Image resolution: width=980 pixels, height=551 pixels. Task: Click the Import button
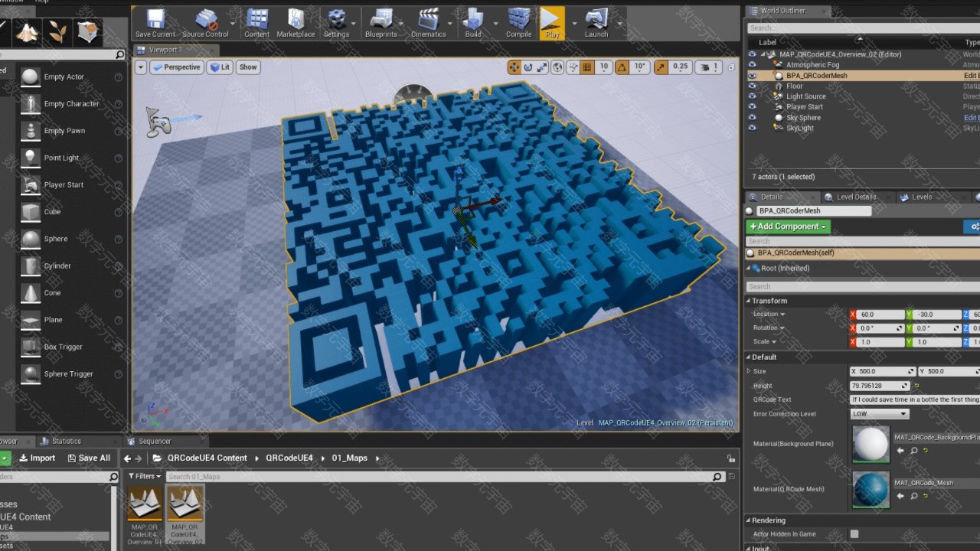pos(37,458)
